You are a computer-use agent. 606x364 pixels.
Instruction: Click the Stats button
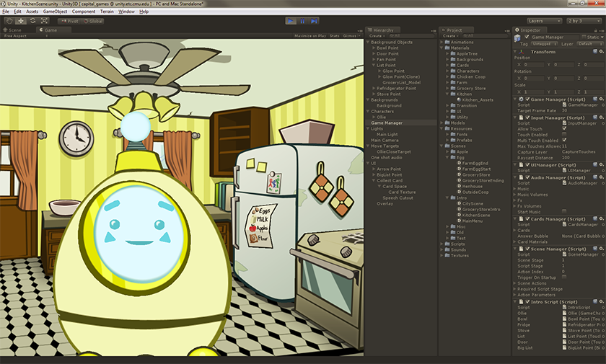tap(334, 36)
